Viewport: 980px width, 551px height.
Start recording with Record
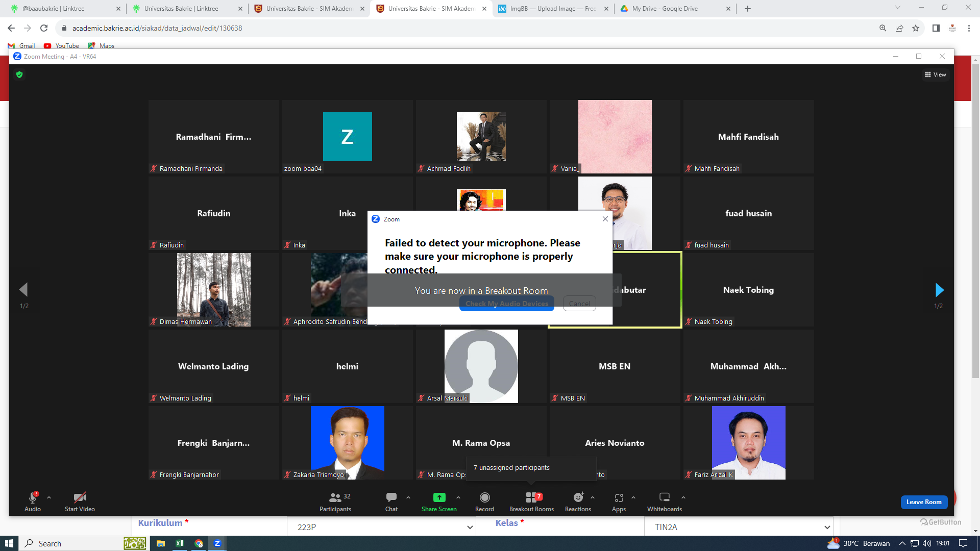click(484, 502)
